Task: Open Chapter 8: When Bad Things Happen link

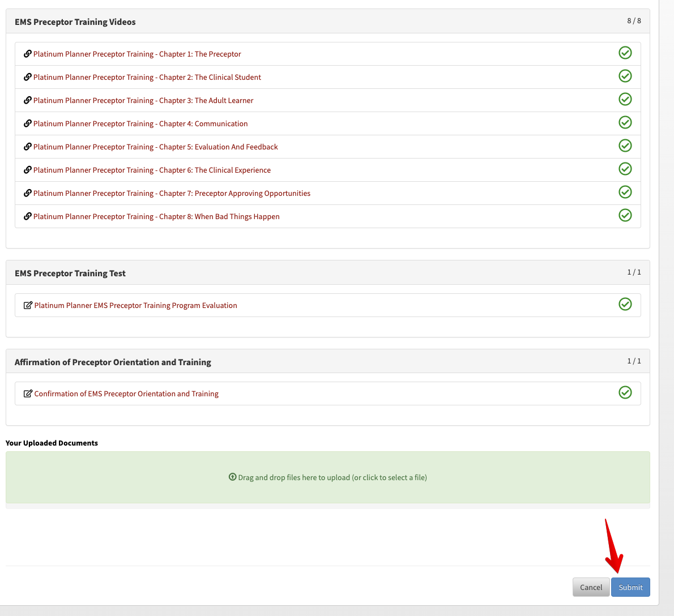Action: (x=156, y=216)
